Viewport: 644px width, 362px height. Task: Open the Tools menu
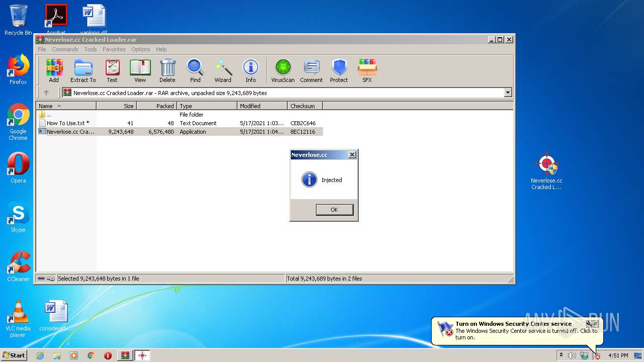(x=91, y=49)
